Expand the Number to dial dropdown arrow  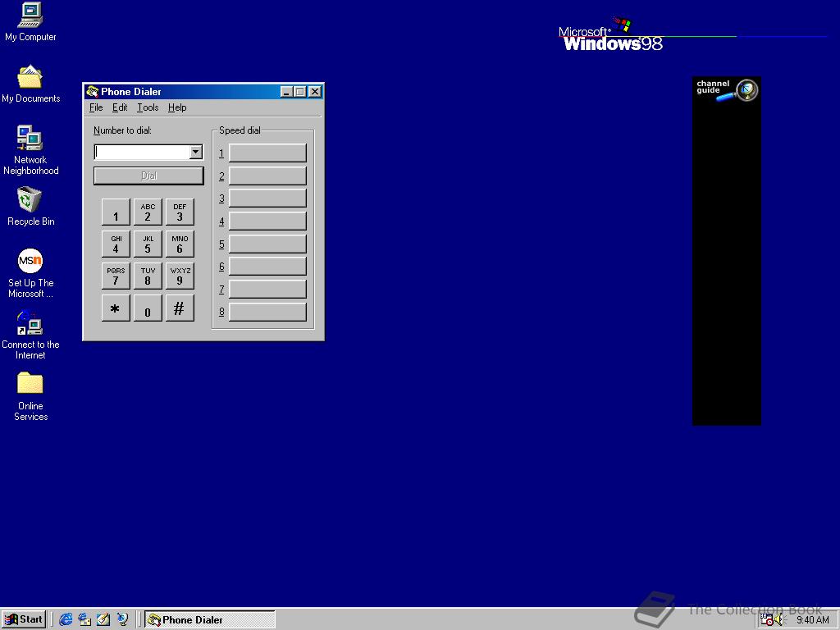(x=195, y=152)
